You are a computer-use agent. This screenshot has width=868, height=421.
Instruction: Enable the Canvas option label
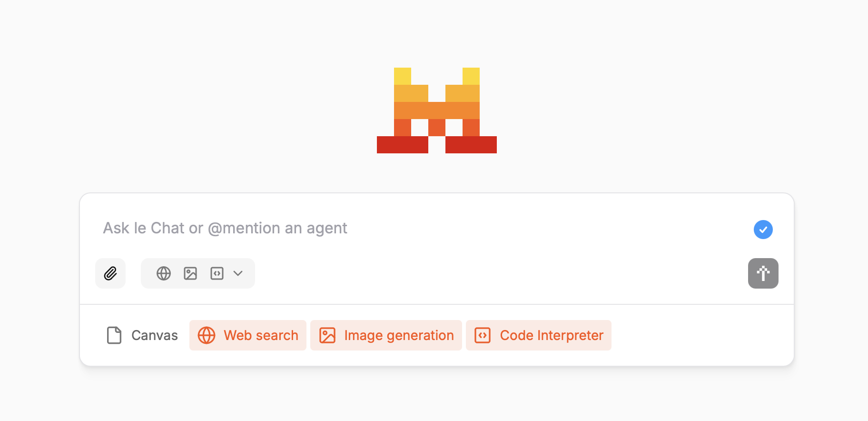coord(154,335)
